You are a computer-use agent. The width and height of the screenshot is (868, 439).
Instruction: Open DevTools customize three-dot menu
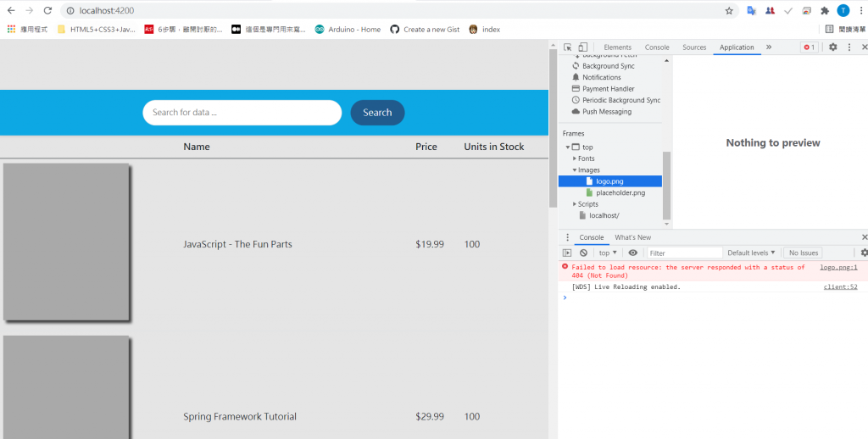coord(849,47)
